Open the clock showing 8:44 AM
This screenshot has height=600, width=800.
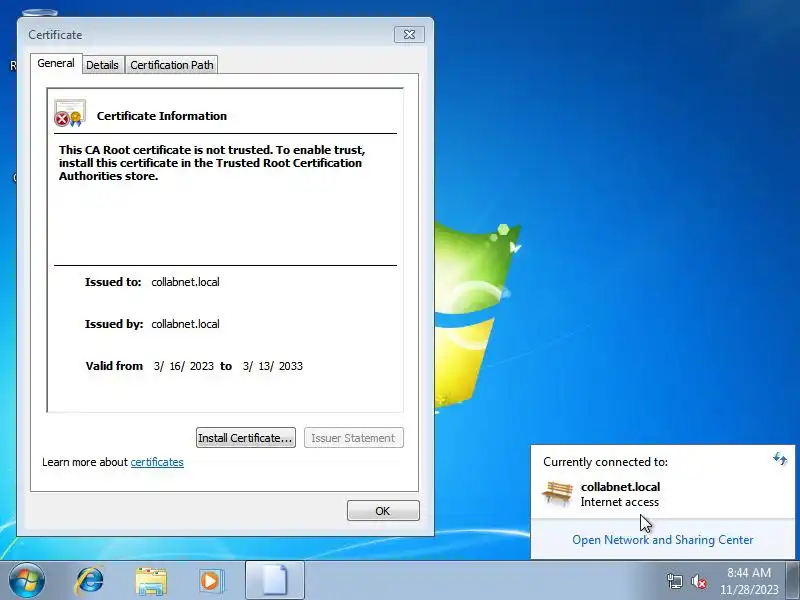click(x=749, y=581)
